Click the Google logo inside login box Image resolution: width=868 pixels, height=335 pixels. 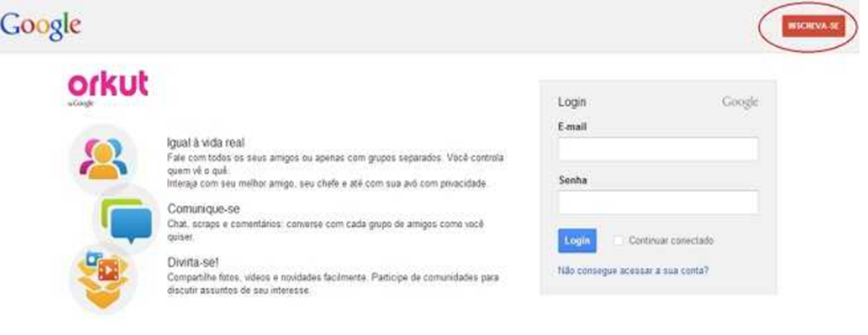(x=741, y=102)
